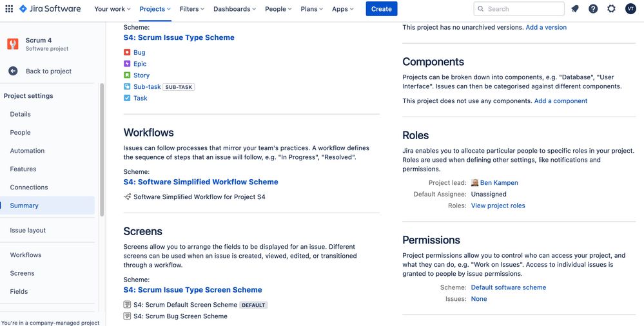Open the Story issue type link

point(141,75)
